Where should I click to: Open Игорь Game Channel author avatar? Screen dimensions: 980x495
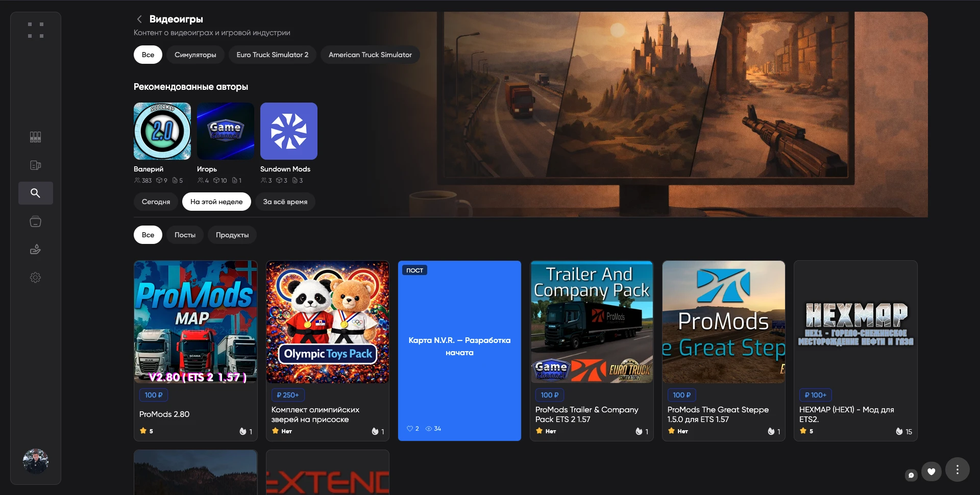[226, 131]
